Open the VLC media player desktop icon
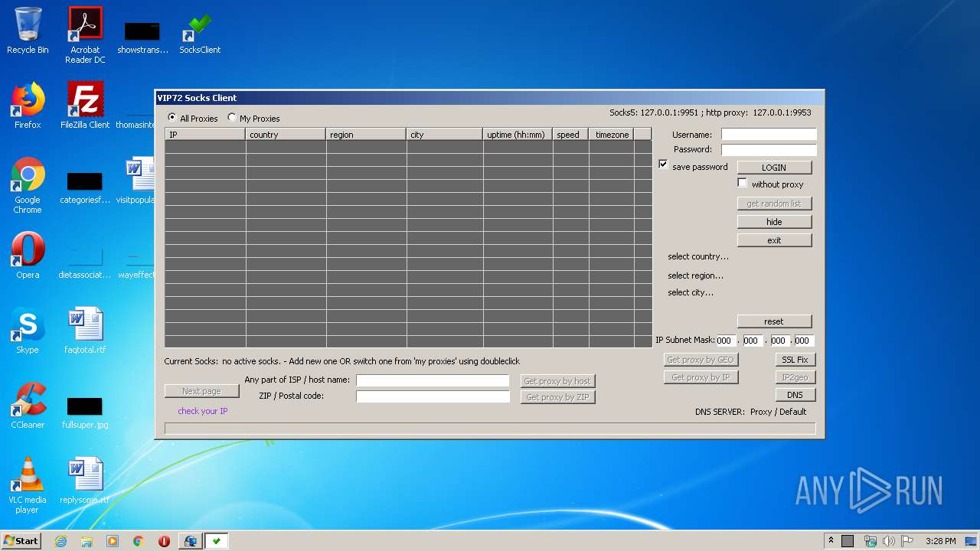 (28, 485)
